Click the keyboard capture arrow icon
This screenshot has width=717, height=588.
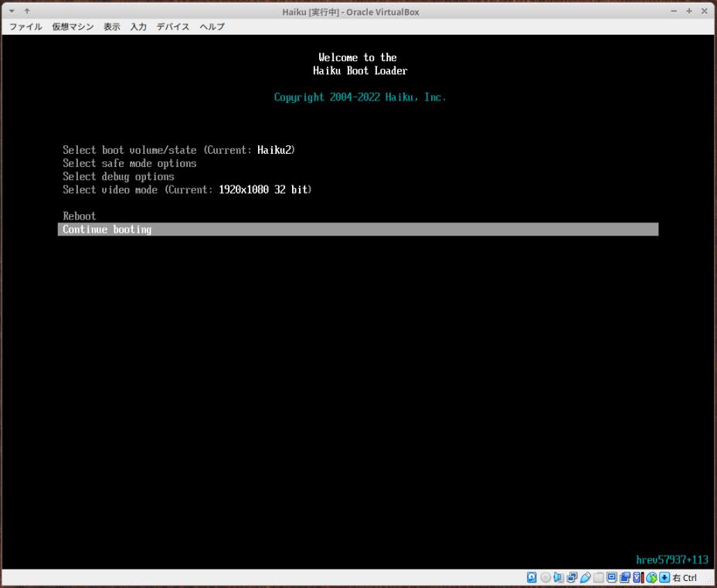[664, 577]
